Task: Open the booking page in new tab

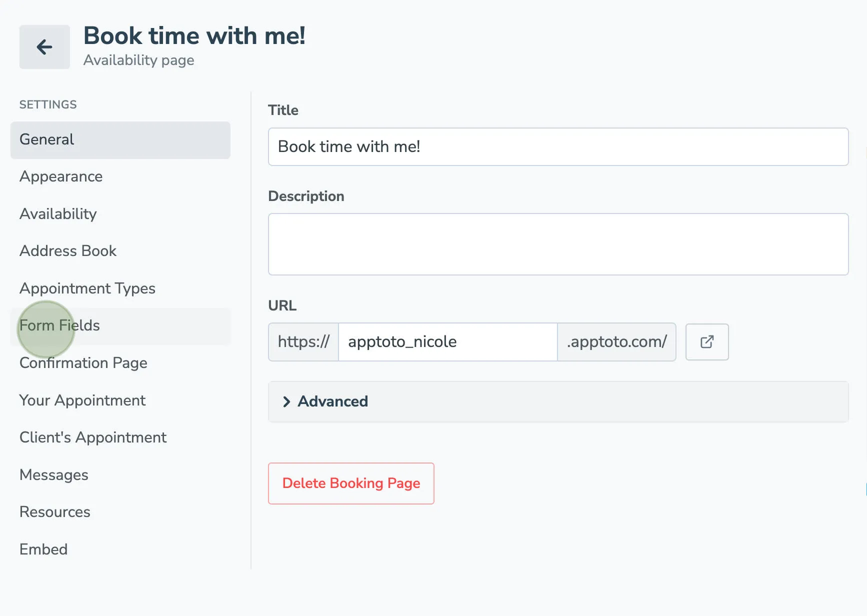Action: click(x=706, y=342)
